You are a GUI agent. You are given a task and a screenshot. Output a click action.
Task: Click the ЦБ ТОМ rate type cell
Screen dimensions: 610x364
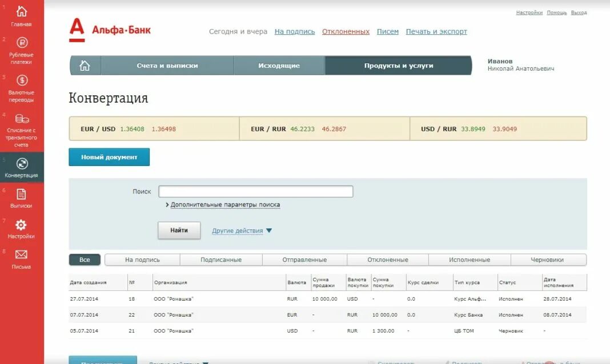point(464,331)
